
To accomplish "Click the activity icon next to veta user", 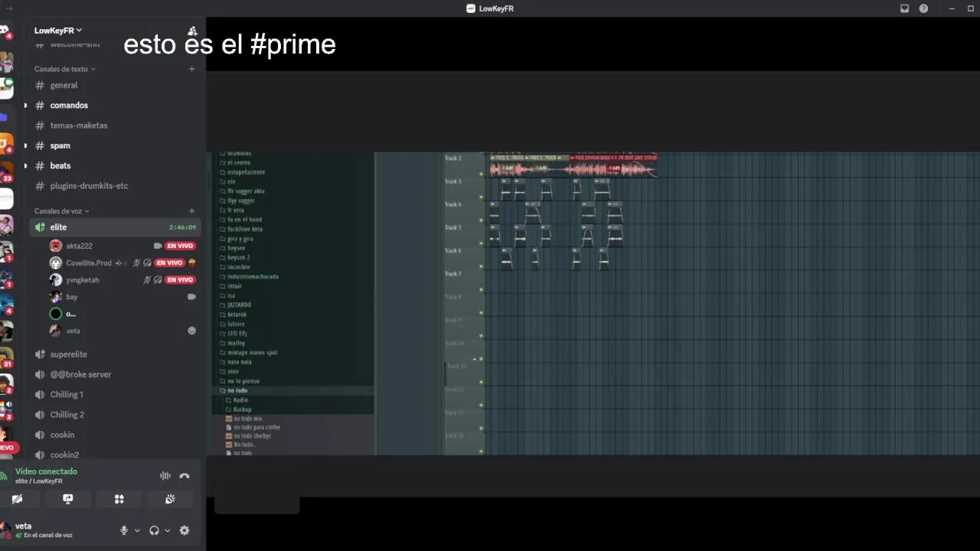I will (191, 331).
